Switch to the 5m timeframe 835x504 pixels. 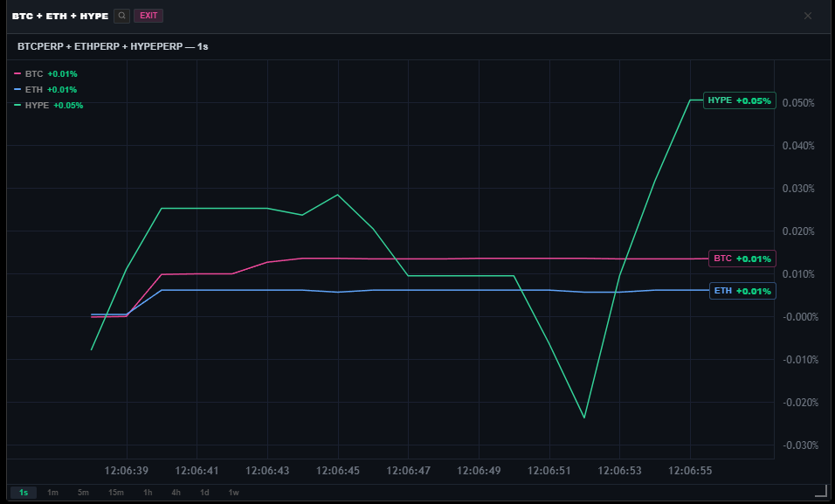(83, 493)
